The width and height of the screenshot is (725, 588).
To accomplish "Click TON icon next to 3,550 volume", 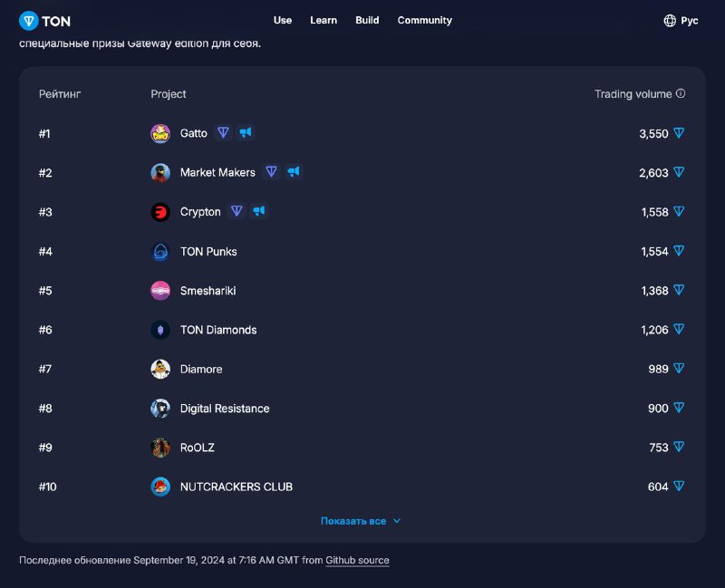I will [679, 133].
